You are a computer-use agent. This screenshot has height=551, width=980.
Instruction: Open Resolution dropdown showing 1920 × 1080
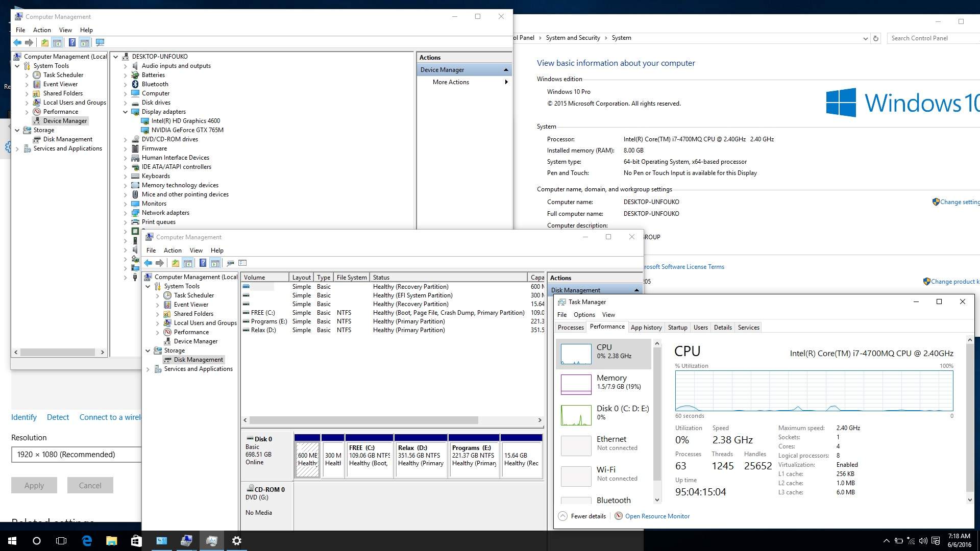point(76,455)
